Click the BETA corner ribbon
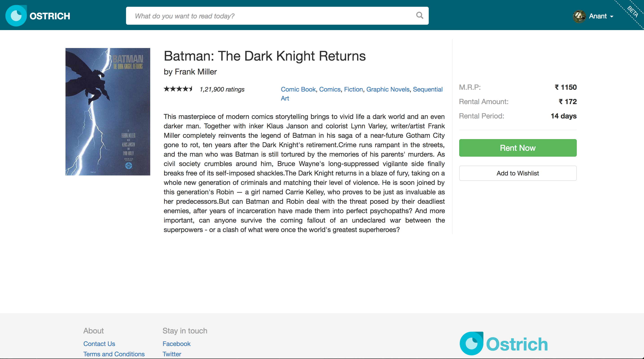 632,11
